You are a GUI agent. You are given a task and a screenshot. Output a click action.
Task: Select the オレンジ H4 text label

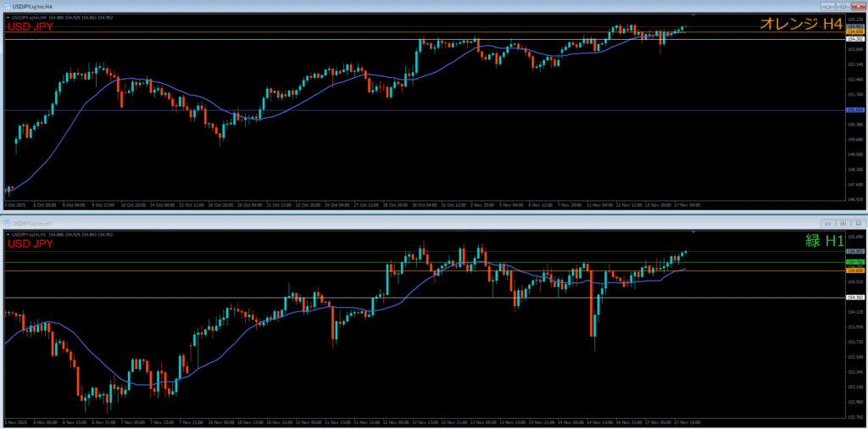800,25
